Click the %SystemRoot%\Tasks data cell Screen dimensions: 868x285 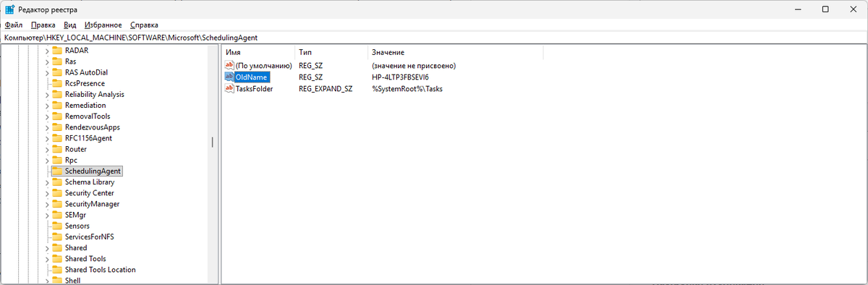point(407,88)
